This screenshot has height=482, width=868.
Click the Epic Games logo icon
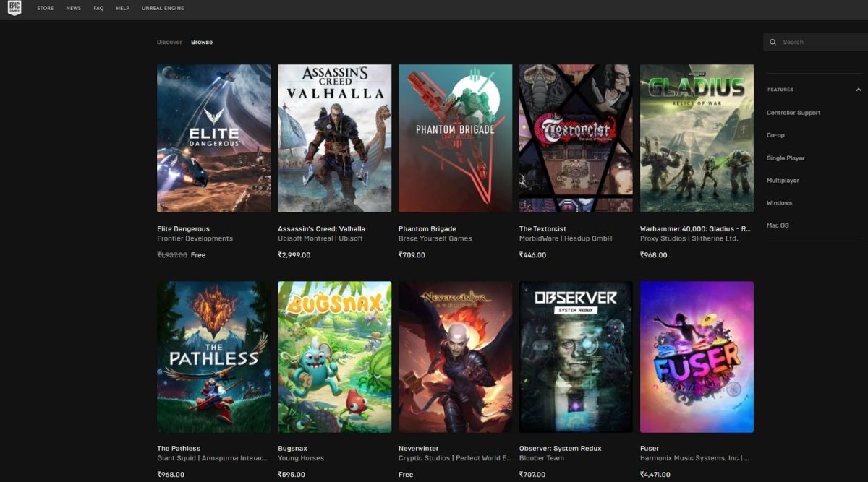14,9
